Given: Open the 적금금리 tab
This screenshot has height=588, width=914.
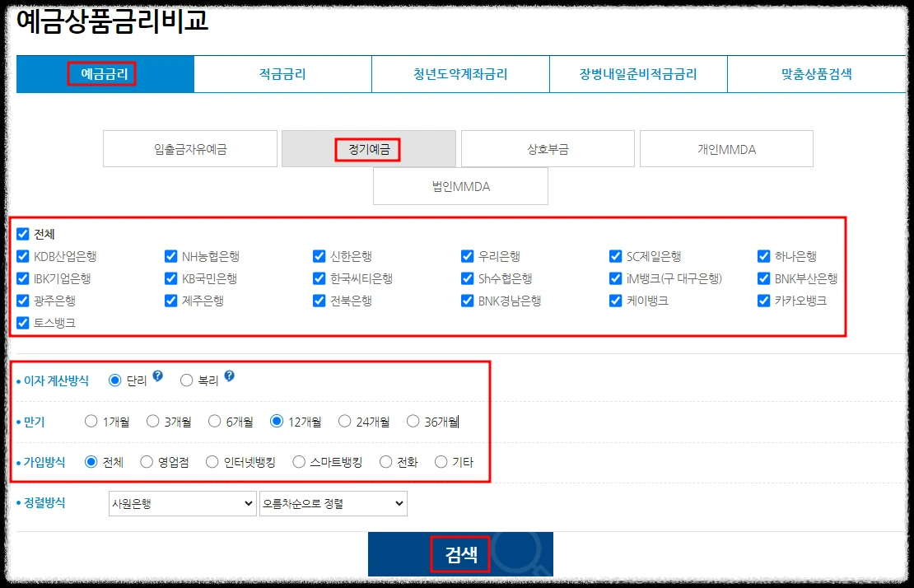Looking at the screenshot, I should (x=282, y=73).
